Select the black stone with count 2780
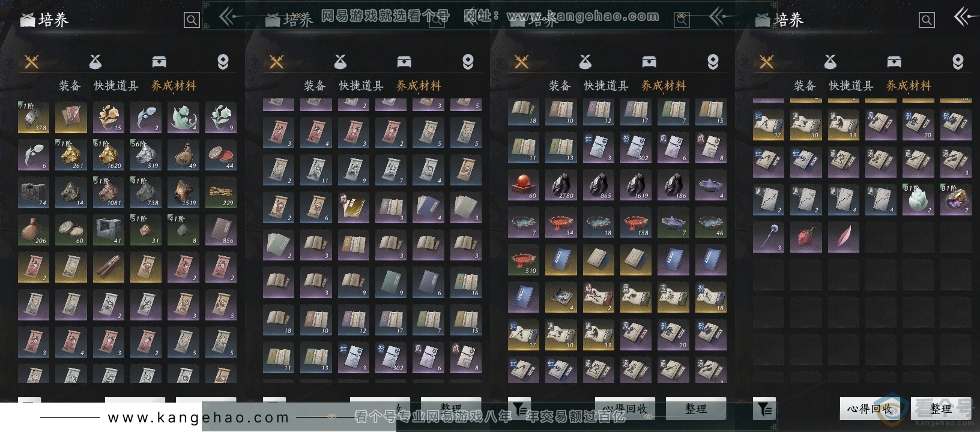 561,185
